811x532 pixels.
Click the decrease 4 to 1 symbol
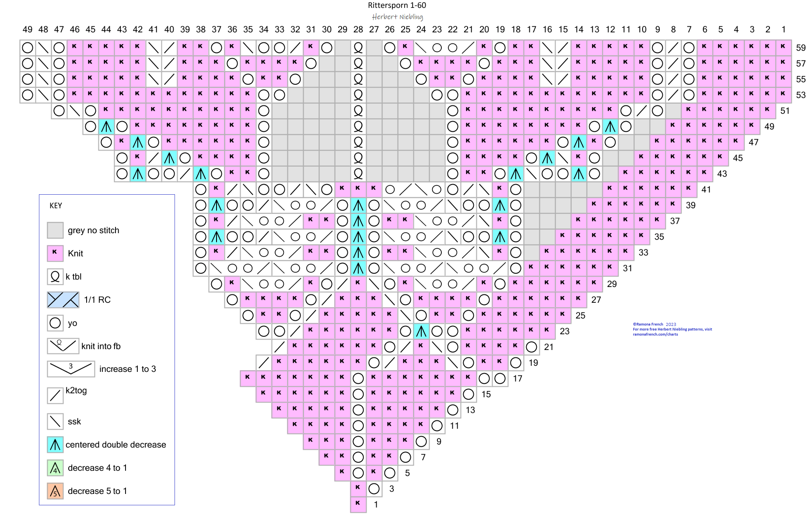tap(55, 468)
